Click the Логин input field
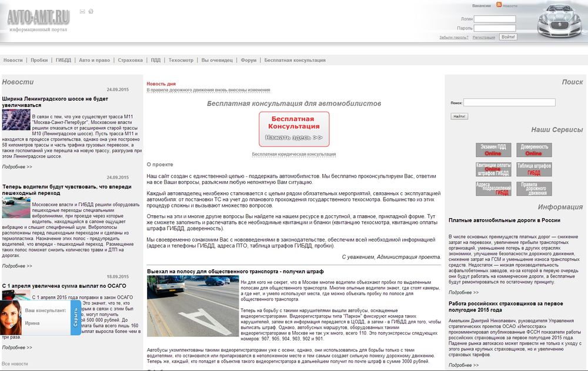This screenshot has width=588, height=371. 495,19
